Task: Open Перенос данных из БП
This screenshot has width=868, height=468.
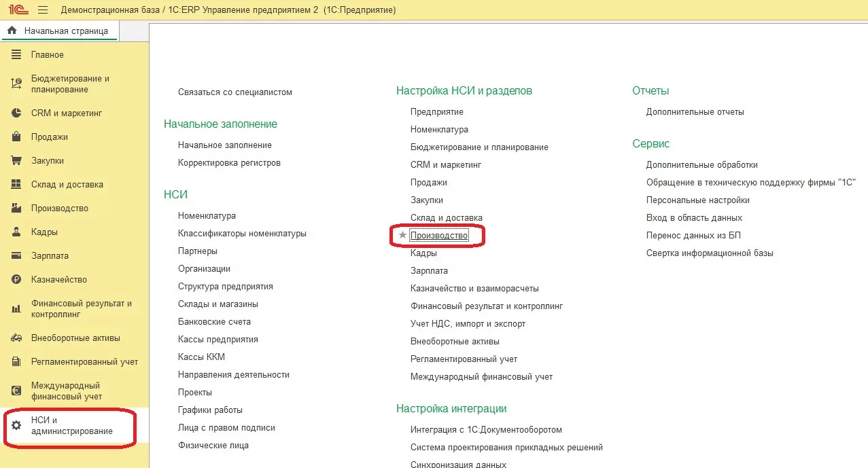Action: (693, 235)
